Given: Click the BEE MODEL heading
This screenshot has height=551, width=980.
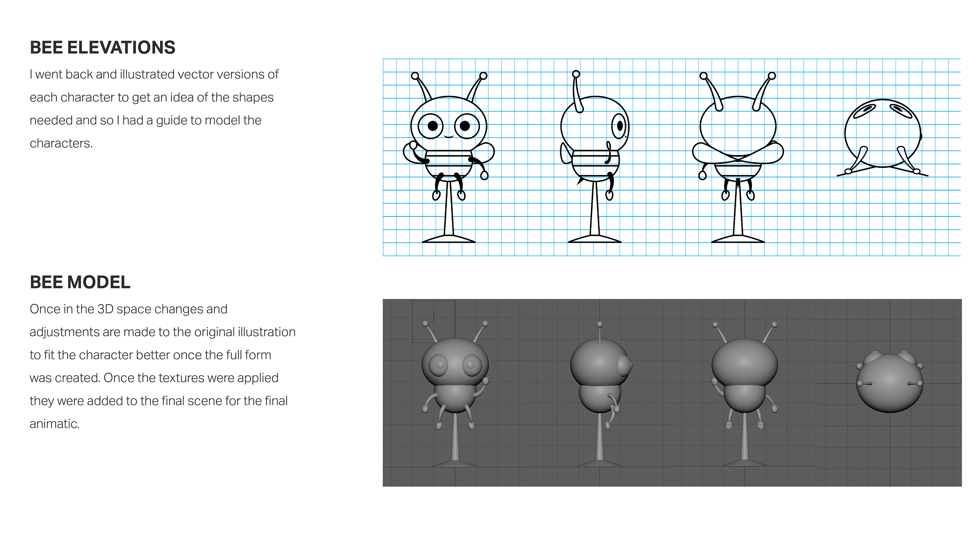Looking at the screenshot, I should (x=80, y=282).
